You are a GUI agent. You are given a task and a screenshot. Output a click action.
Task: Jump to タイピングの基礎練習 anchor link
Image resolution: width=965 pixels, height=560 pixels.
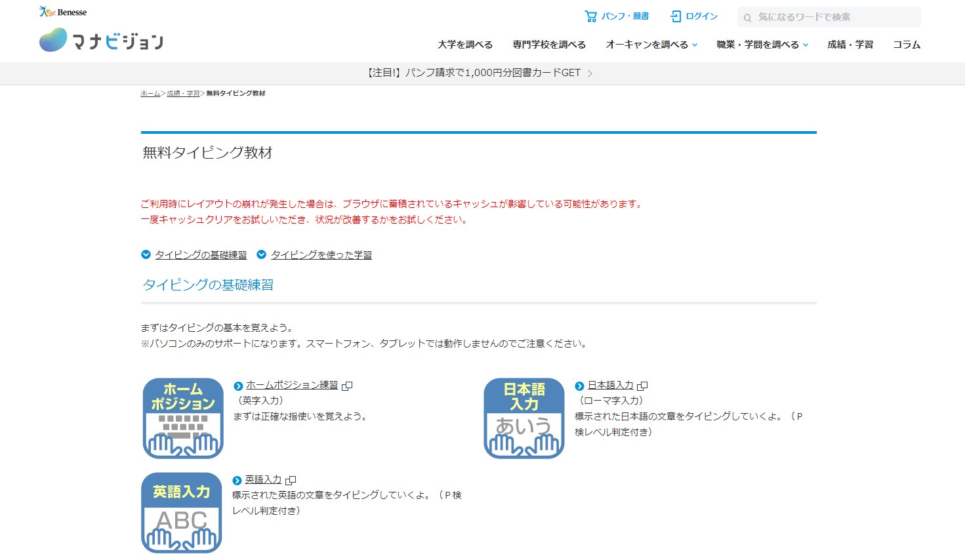tap(201, 255)
